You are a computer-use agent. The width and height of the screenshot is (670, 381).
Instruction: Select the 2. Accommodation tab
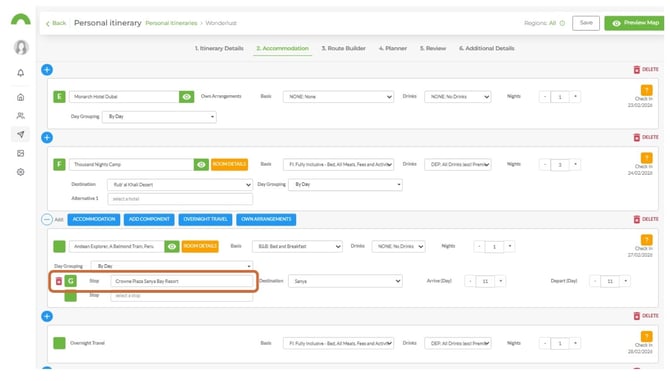pyautogui.click(x=282, y=48)
